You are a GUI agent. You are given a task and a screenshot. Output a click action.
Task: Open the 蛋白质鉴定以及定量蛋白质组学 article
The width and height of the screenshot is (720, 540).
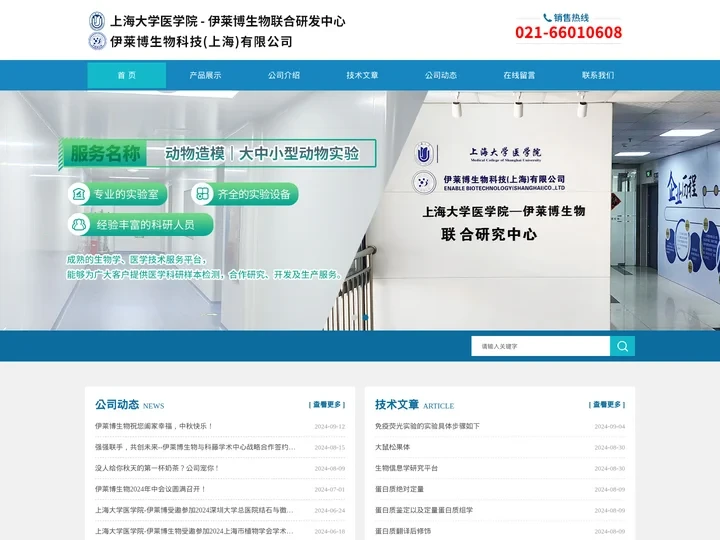424,510
